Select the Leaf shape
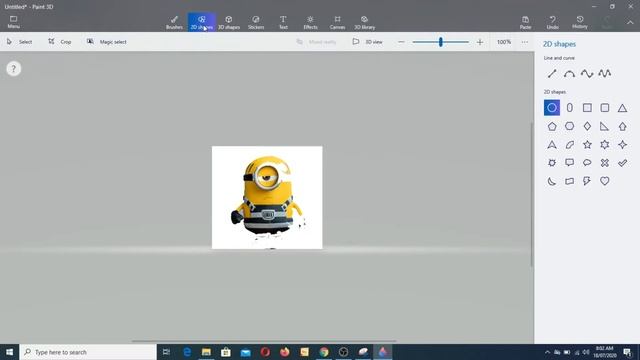Viewport: 640px width, 360px height. pyautogui.click(x=569, y=144)
